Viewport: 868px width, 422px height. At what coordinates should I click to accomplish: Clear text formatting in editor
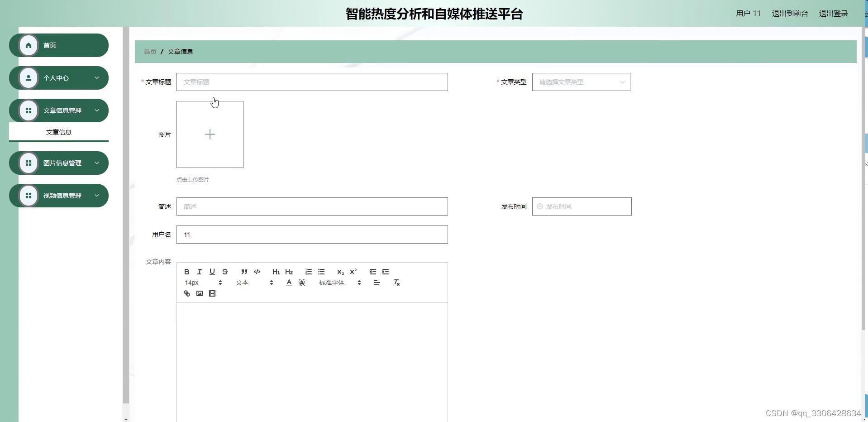[396, 283]
